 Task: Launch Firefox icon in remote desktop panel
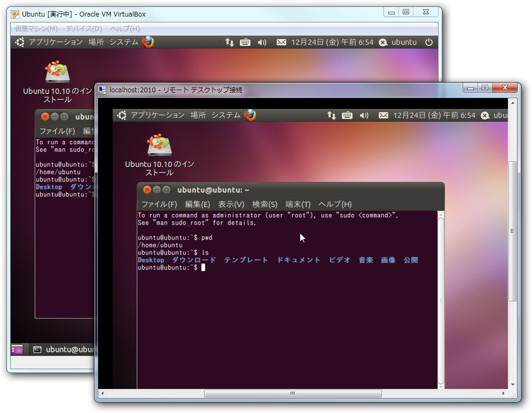(250, 115)
